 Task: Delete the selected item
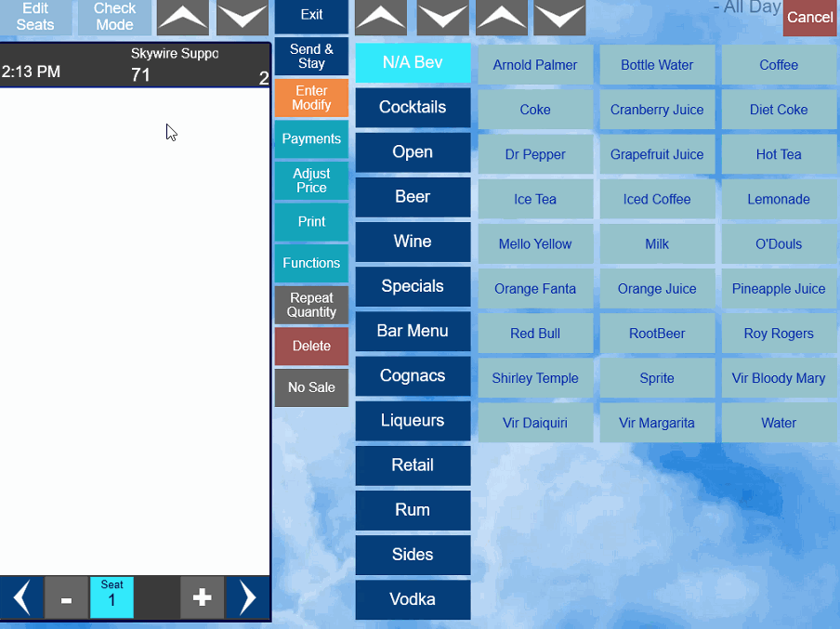(x=311, y=347)
